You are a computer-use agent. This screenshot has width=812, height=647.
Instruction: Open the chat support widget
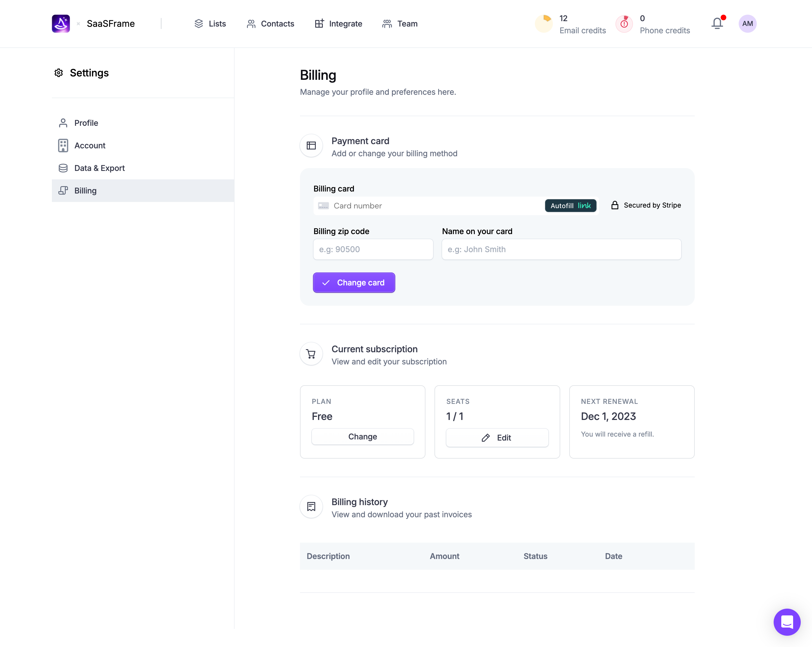[787, 622]
